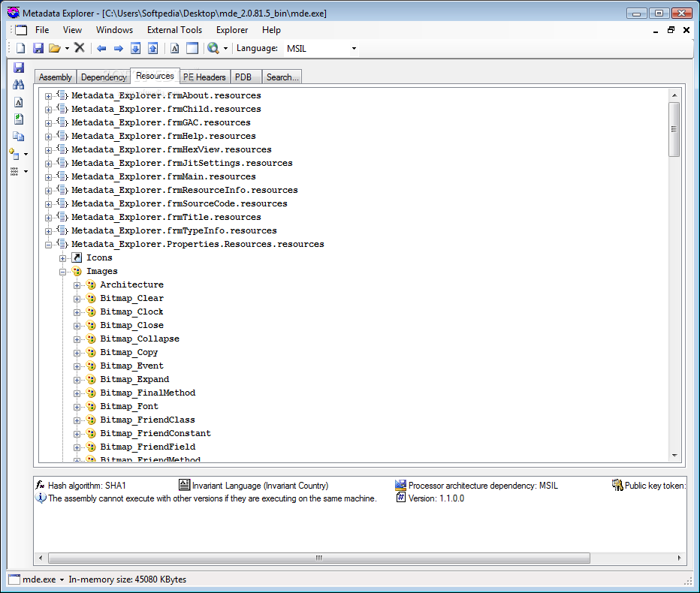Click the green document icon in the sidebar
This screenshot has height=593, width=700.
click(x=18, y=119)
